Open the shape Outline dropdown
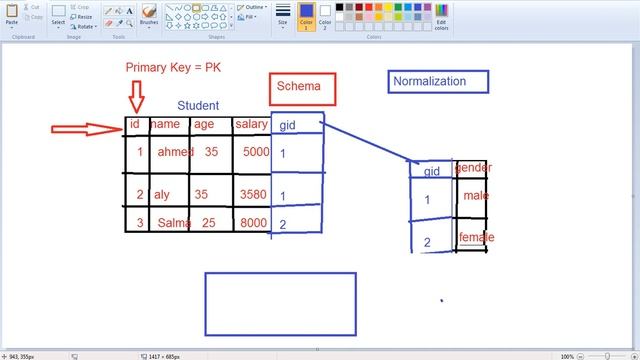This screenshot has width=640, height=360. (252, 7)
